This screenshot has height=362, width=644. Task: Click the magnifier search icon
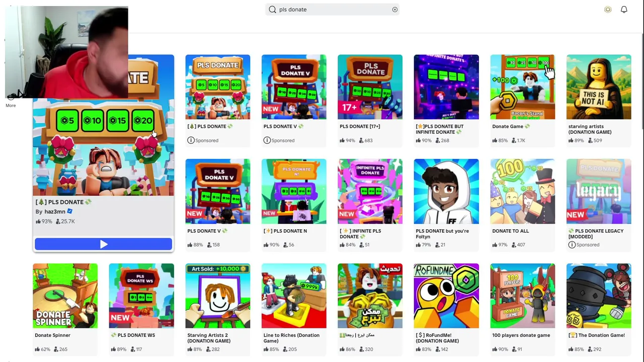(x=272, y=10)
